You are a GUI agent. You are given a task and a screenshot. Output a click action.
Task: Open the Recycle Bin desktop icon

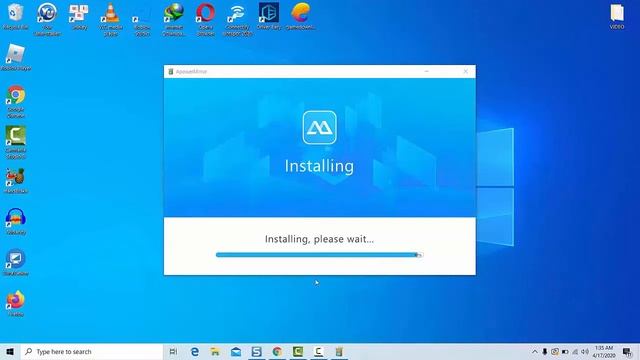click(16, 17)
